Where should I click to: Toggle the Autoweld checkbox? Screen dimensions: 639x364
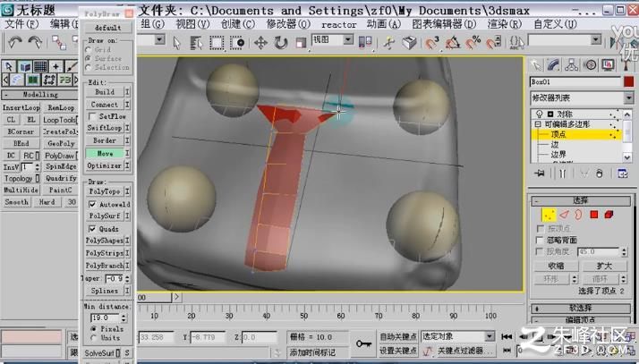coord(92,204)
